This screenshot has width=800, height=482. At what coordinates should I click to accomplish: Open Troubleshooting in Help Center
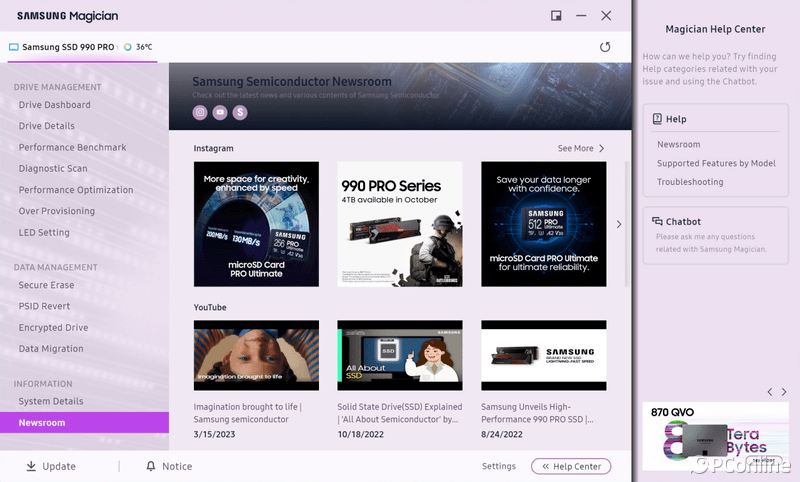coord(690,182)
